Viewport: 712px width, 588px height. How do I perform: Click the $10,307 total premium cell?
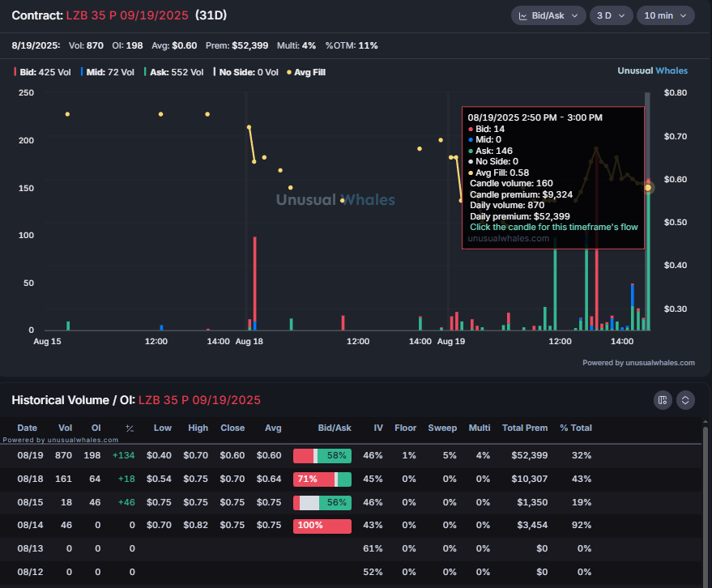[x=530, y=479]
